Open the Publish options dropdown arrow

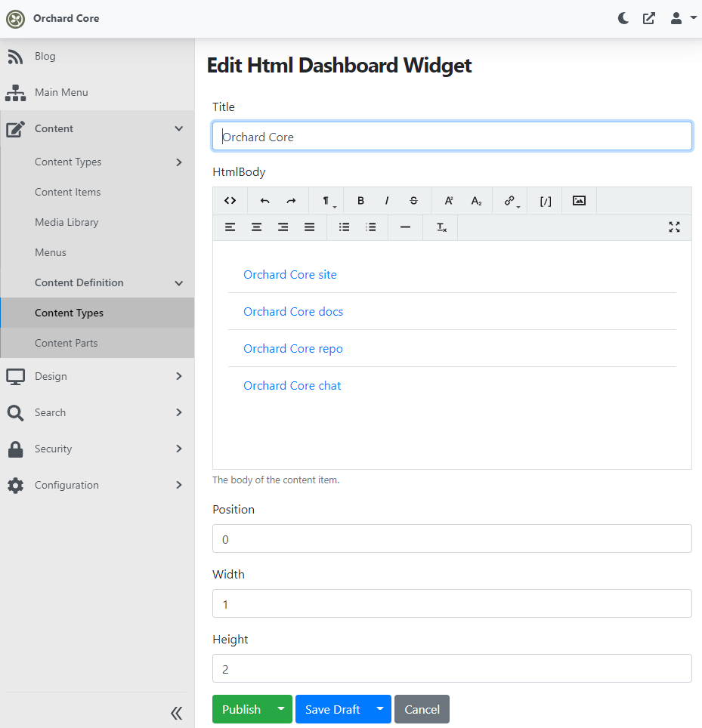click(x=281, y=709)
